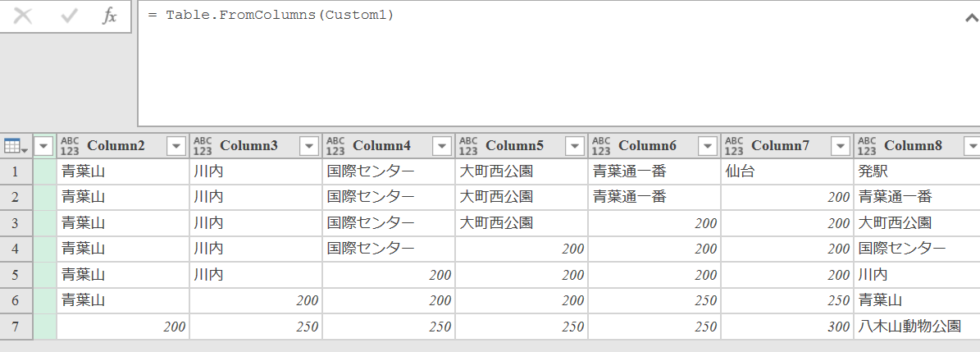Click the 300 value in Column7
Viewport: 980px width, 352px height.
pos(787,327)
